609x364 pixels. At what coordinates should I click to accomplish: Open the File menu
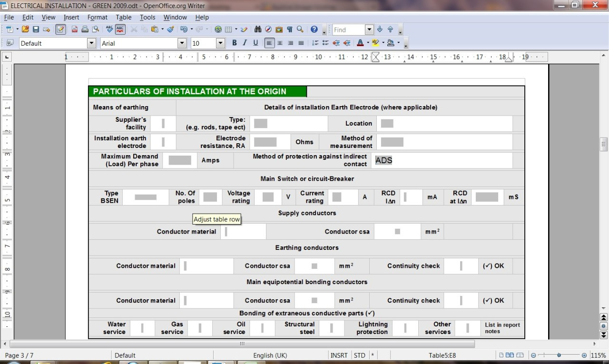pyautogui.click(x=9, y=17)
